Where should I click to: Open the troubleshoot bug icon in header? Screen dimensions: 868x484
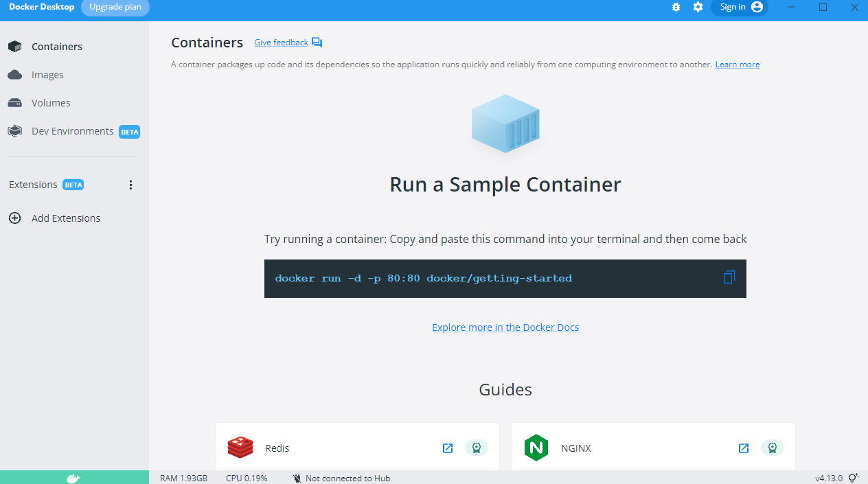click(676, 7)
